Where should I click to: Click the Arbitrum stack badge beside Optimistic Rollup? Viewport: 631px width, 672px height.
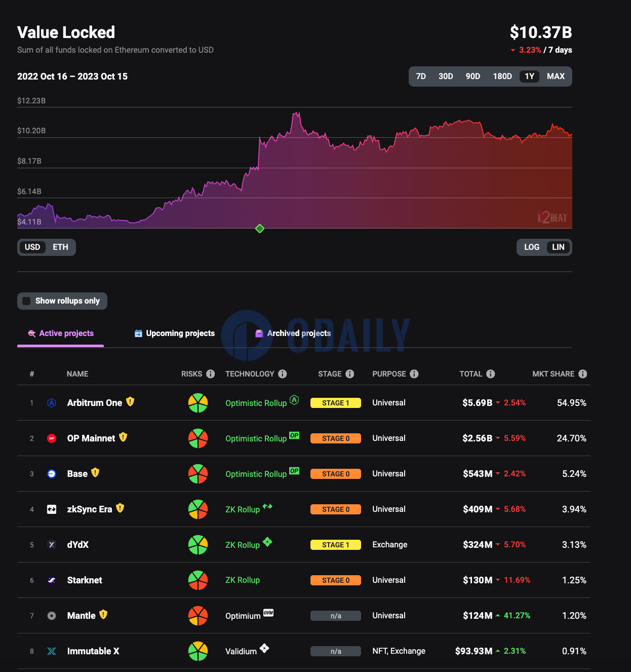click(294, 400)
